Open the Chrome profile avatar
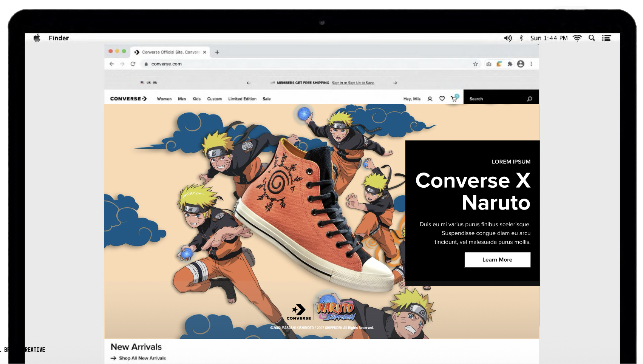Viewport: 643px width, 364px height. 521,64
